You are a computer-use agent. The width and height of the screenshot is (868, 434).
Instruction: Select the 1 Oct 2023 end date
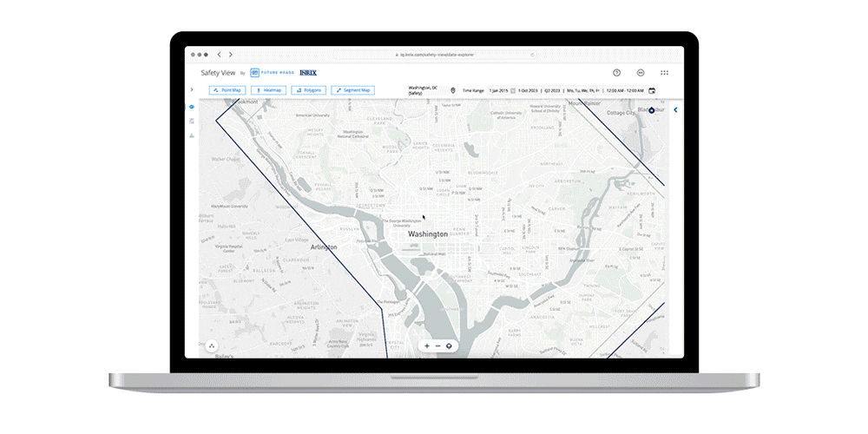point(529,90)
